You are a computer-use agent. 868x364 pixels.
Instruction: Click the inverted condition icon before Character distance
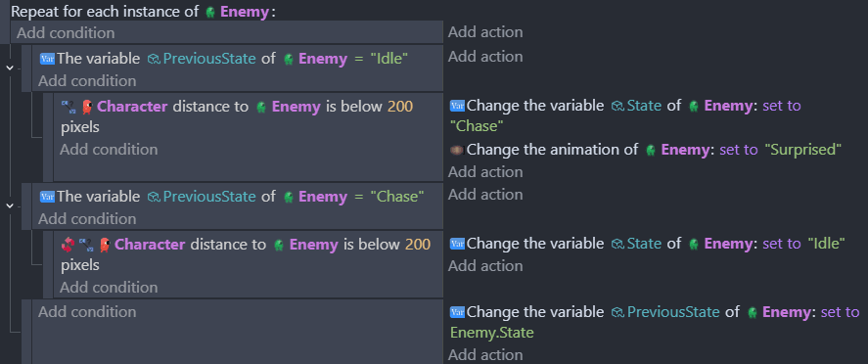click(x=69, y=244)
